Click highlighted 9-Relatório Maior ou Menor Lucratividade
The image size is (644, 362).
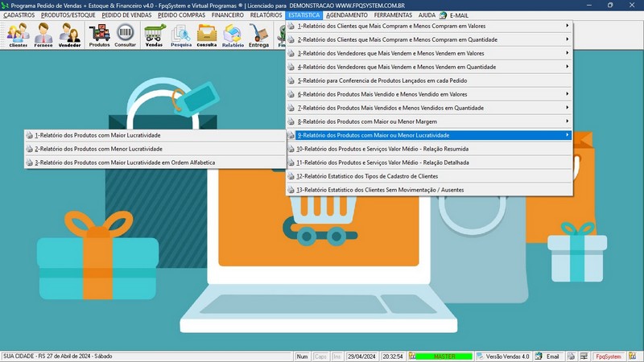[429, 135]
